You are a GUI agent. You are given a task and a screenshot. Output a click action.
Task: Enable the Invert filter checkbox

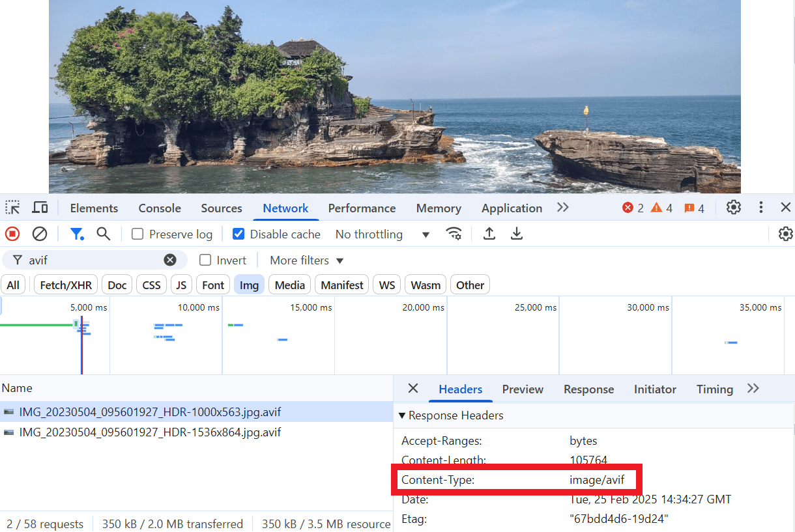tap(205, 260)
